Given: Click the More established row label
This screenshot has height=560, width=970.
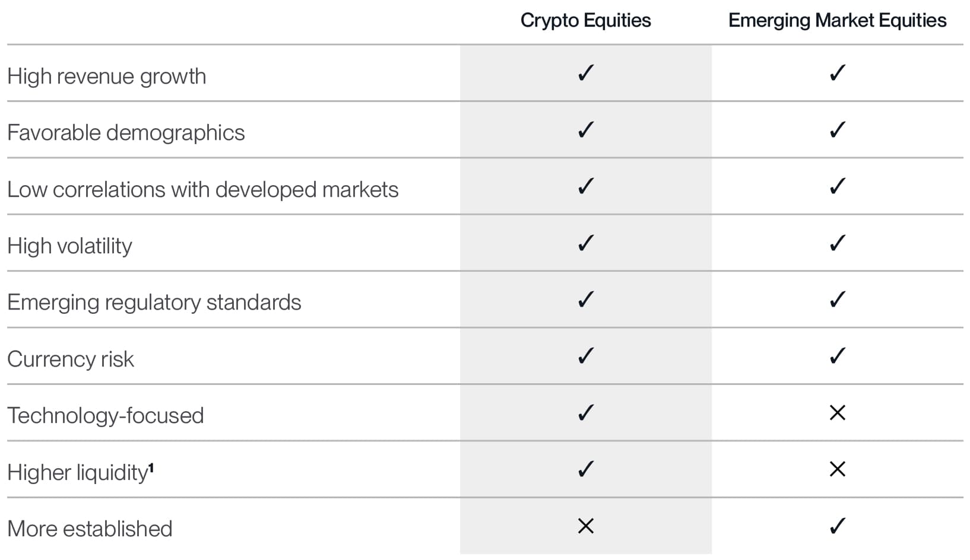Looking at the screenshot, I should click(x=90, y=529).
